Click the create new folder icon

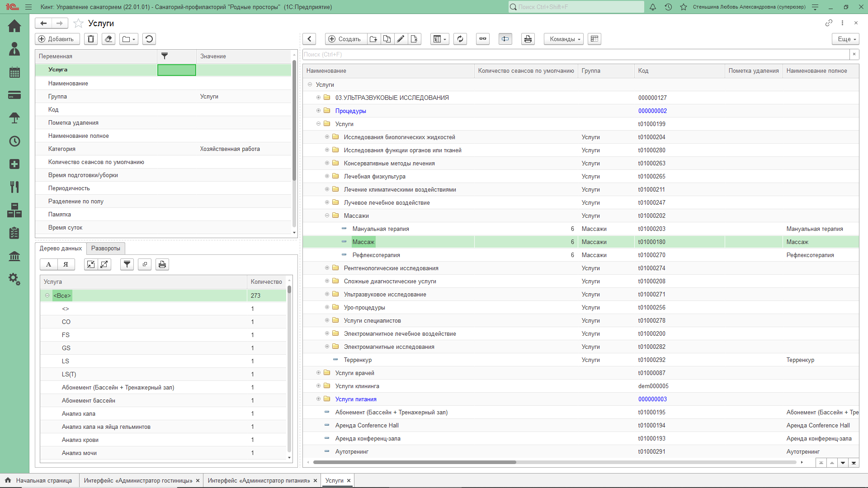[373, 39]
